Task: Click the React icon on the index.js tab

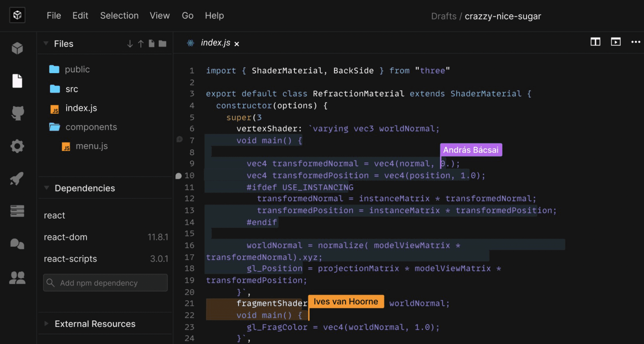Action: click(x=191, y=43)
